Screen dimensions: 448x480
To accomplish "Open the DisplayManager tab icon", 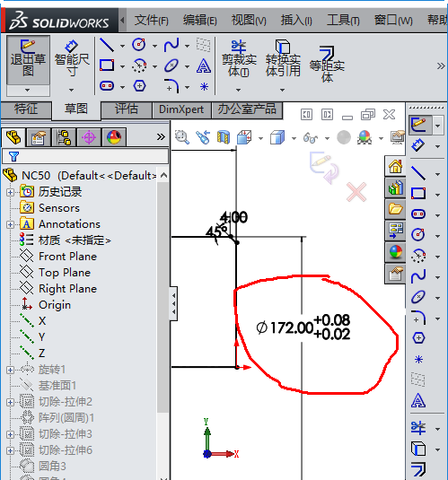I will point(114,137).
